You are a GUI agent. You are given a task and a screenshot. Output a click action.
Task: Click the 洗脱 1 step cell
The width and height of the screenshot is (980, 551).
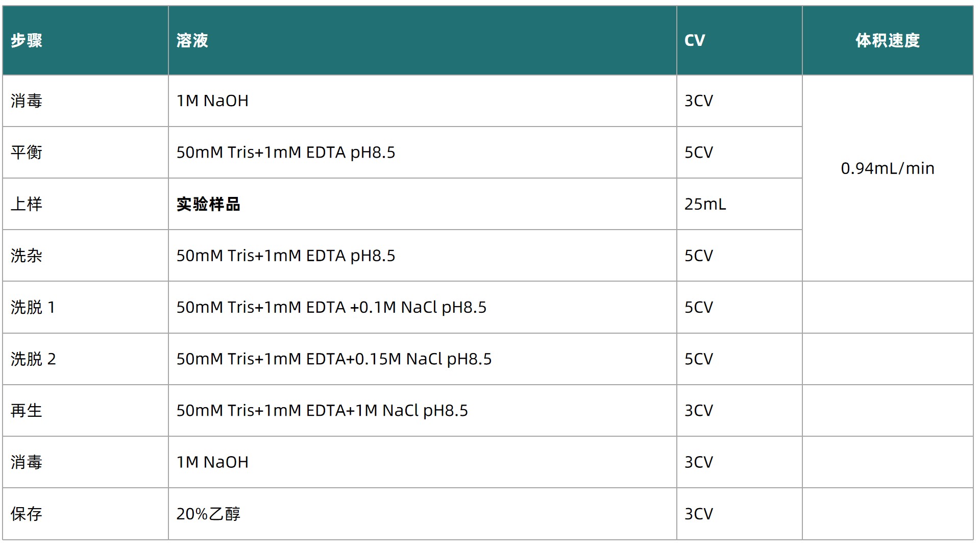click(33, 307)
